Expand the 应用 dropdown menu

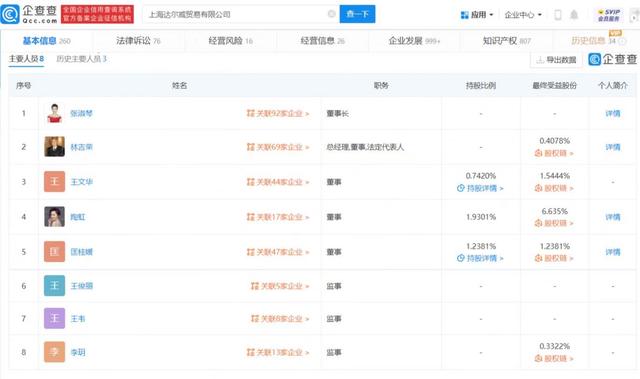pos(477,15)
